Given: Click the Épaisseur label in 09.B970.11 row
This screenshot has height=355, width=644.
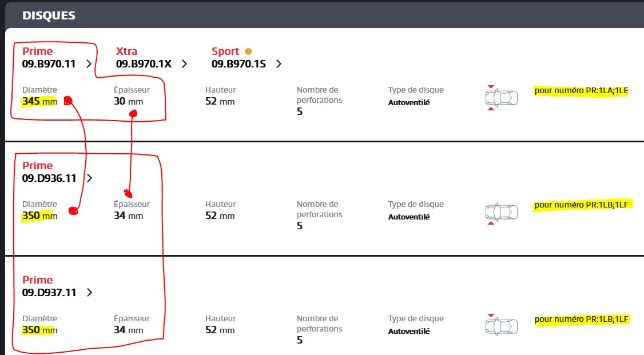Looking at the screenshot, I should click(132, 90).
